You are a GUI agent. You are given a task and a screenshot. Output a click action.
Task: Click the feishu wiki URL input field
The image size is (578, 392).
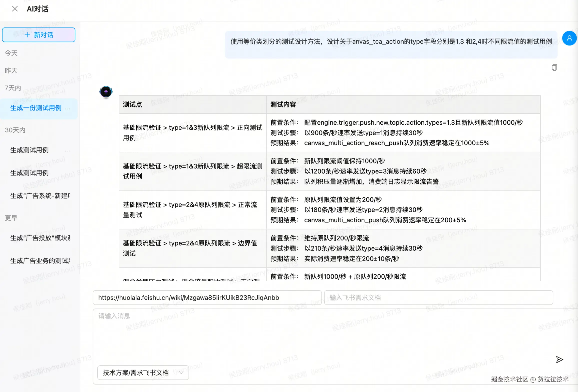point(207,297)
